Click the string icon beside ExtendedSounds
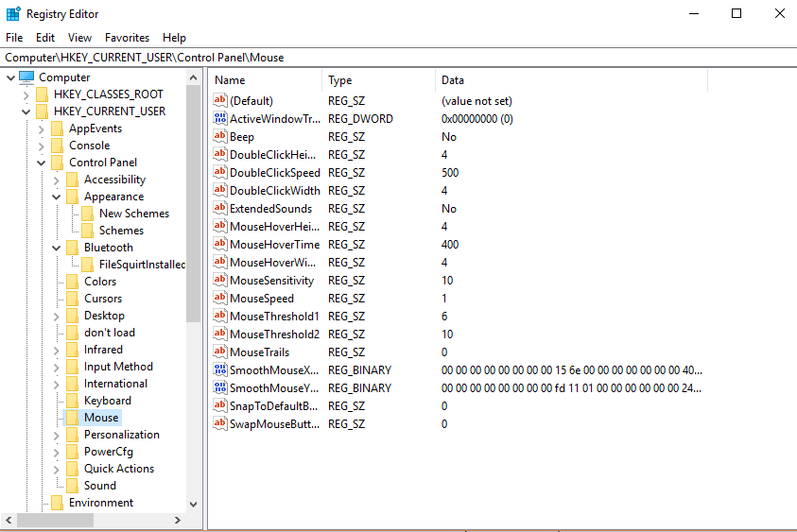 coord(220,208)
